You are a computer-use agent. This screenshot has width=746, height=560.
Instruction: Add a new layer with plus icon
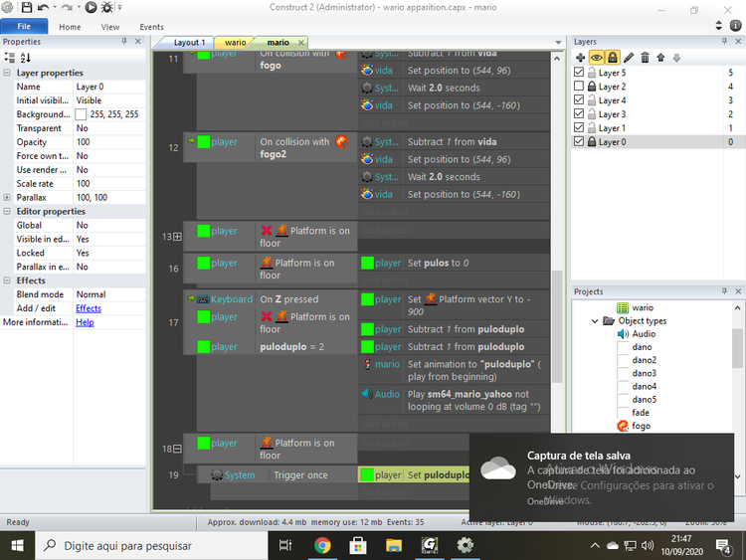click(x=581, y=58)
